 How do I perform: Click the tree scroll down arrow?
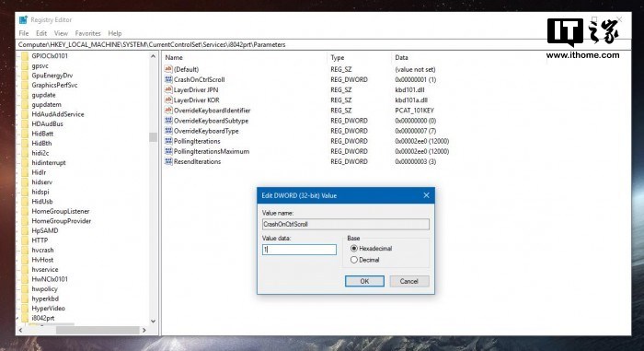click(x=154, y=321)
